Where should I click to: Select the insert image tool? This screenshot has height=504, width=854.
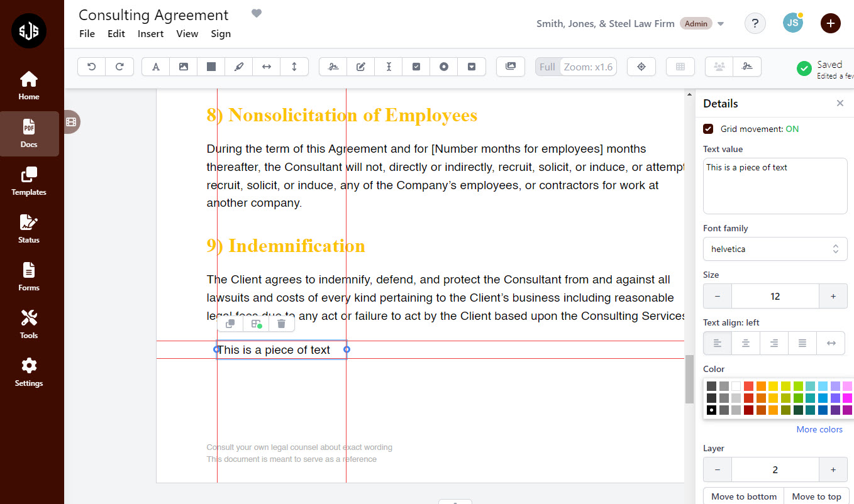[x=184, y=67]
